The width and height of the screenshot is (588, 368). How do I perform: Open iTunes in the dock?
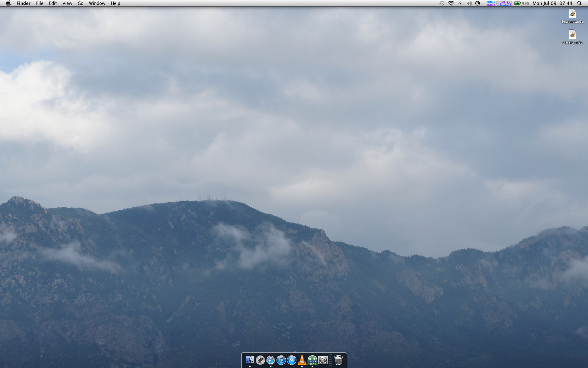tap(281, 360)
